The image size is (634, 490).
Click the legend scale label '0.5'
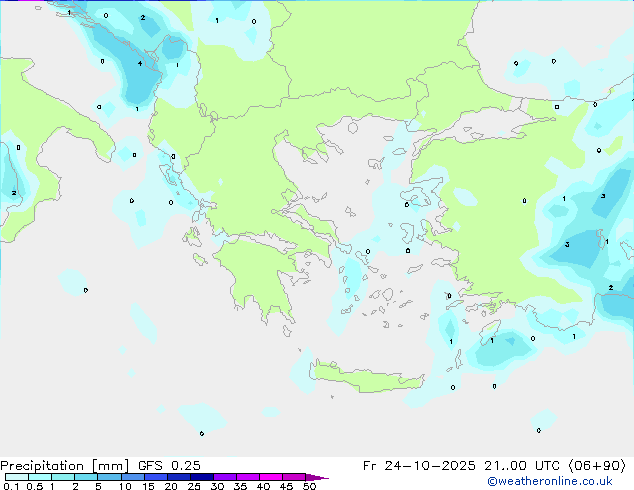(35, 486)
